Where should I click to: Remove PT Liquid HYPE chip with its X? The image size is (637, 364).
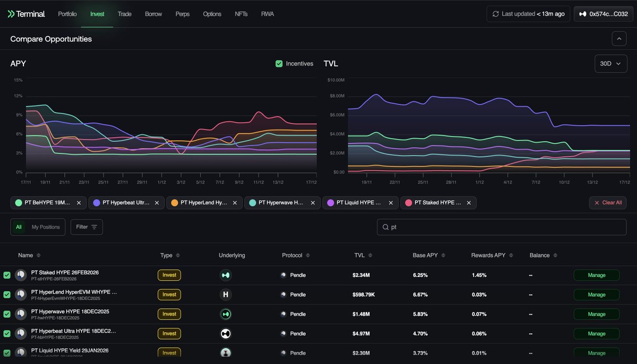(391, 203)
